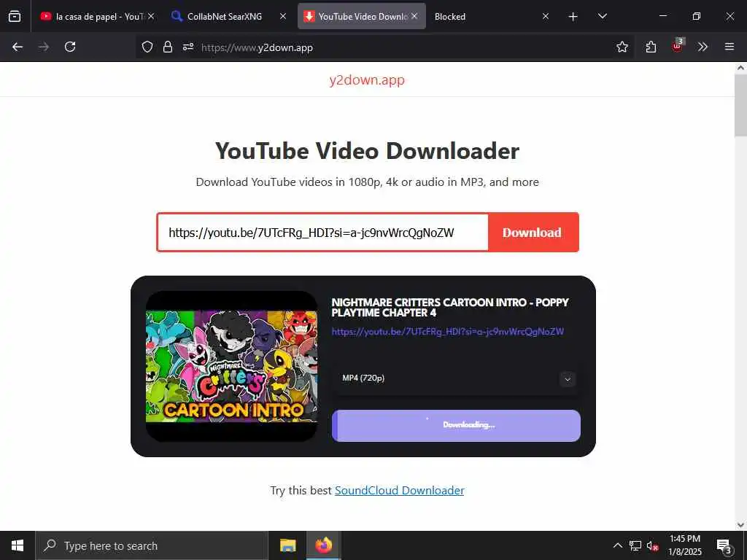Show hidden system tray icons

pyautogui.click(x=617, y=545)
